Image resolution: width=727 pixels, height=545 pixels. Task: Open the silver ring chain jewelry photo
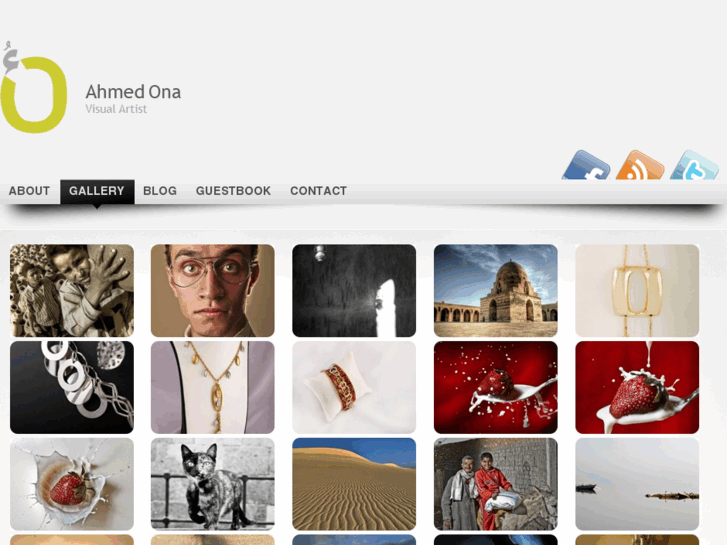click(x=72, y=387)
